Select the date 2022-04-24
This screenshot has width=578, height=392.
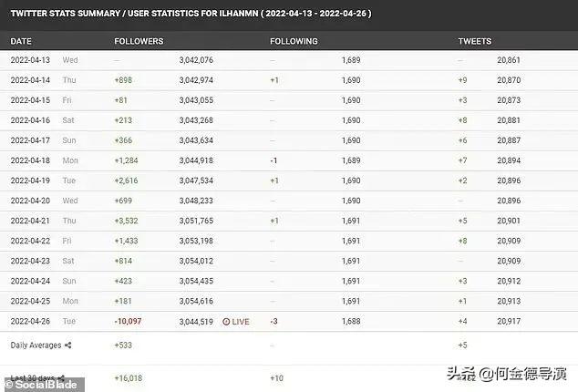click(30, 281)
